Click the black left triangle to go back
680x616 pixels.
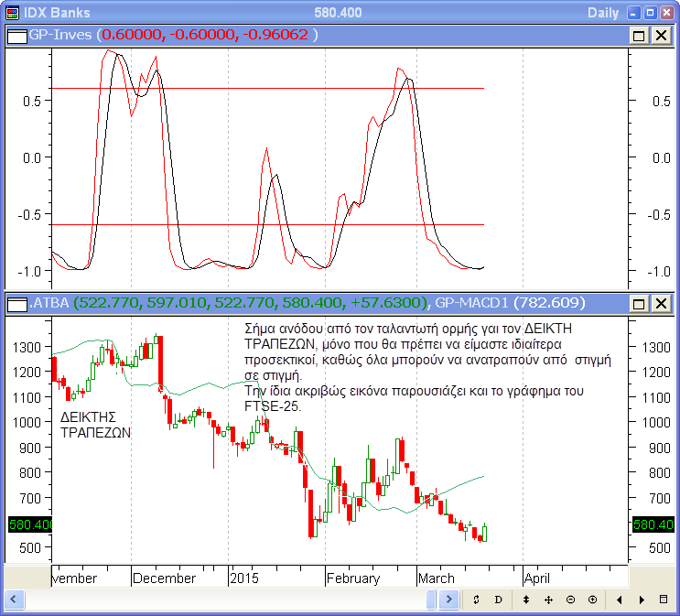coord(620,600)
